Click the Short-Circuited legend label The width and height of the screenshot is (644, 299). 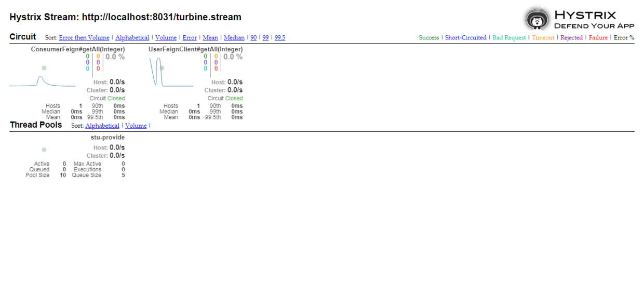466,38
